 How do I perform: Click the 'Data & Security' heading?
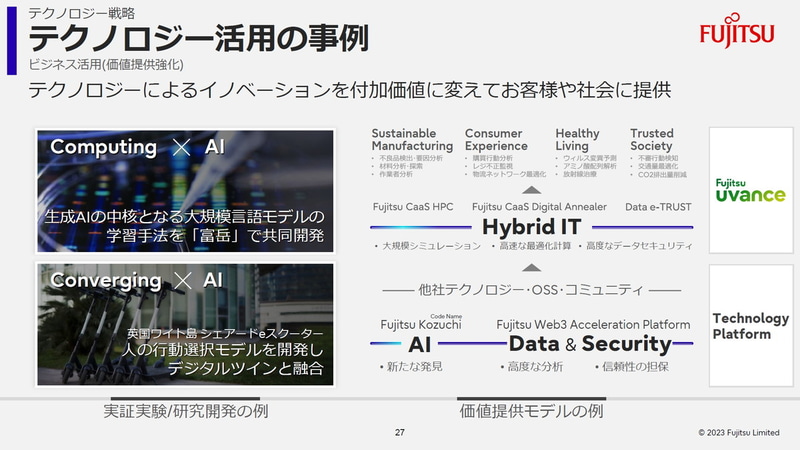tap(590, 344)
